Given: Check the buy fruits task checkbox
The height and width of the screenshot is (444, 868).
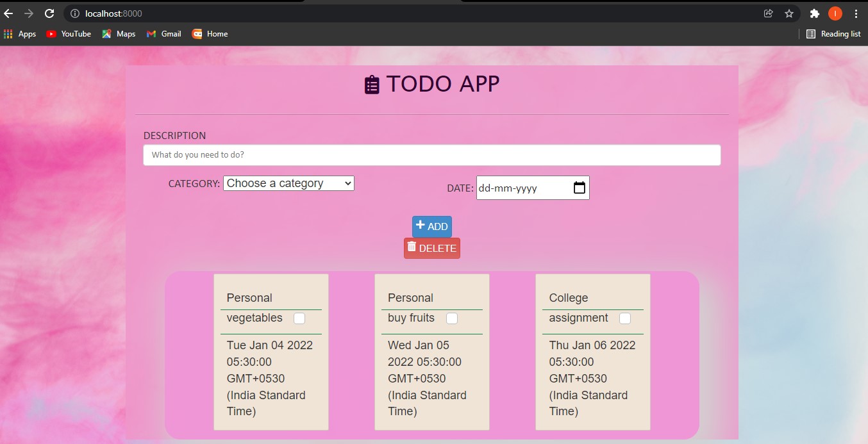Looking at the screenshot, I should tap(452, 318).
